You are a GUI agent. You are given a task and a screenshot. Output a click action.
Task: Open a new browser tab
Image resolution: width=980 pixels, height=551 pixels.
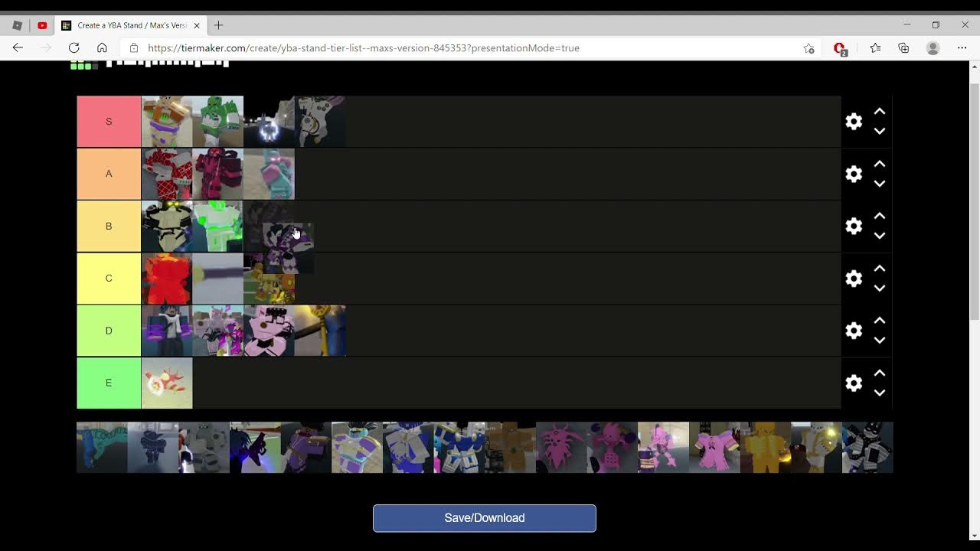(219, 25)
